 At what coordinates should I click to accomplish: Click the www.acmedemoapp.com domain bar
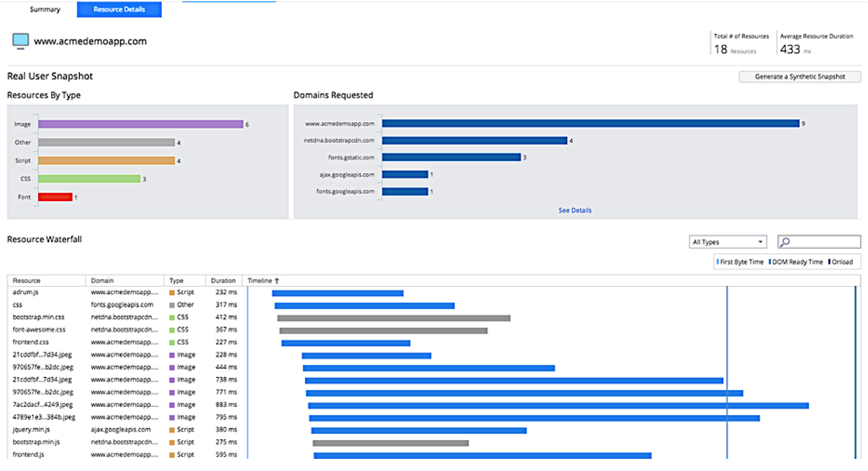click(x=590, y=123)
